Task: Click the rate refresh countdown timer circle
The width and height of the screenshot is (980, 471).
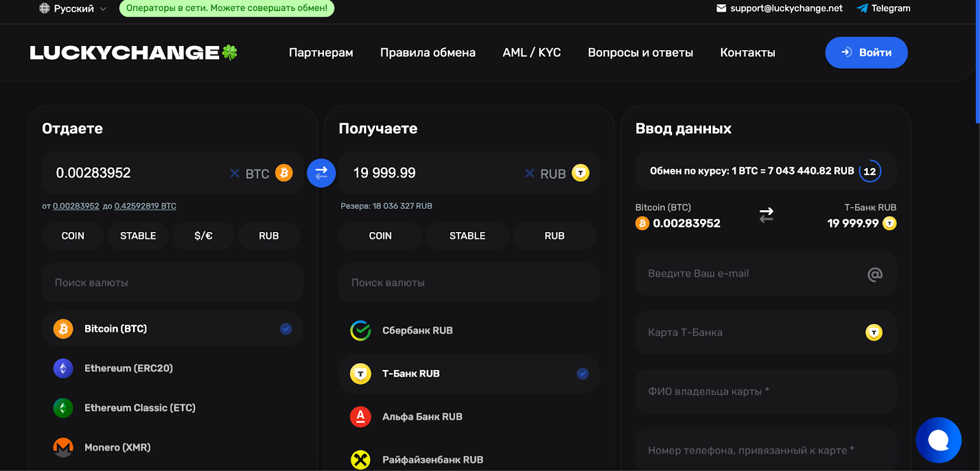Action: pyautogui.click(x=870, y=171)
